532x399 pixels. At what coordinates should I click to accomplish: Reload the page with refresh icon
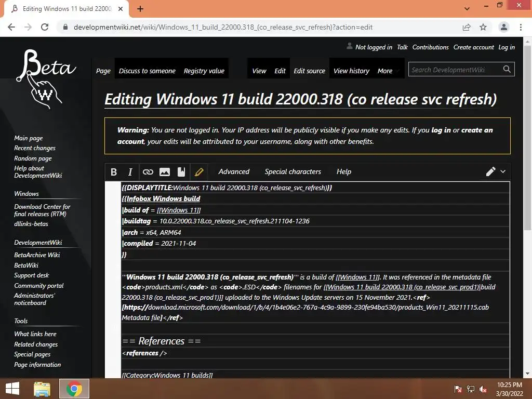45,27
